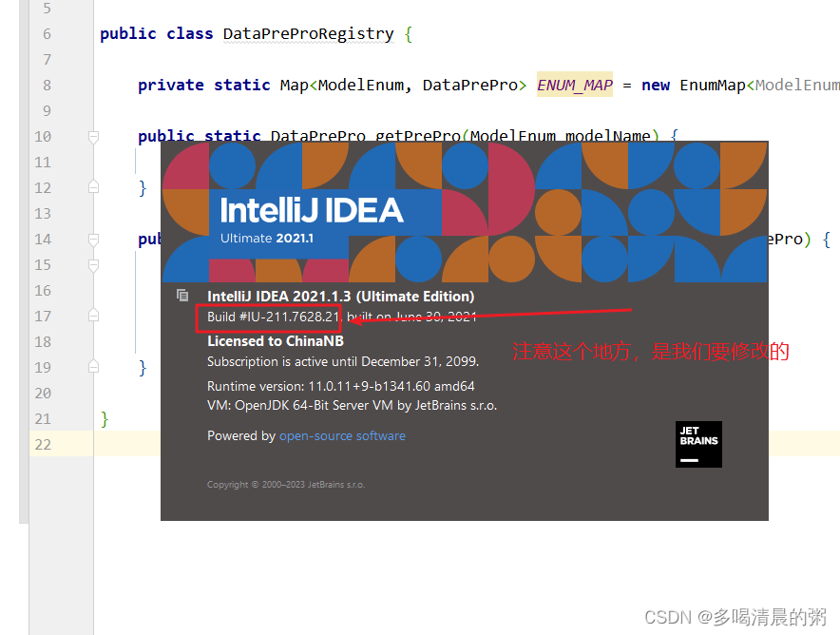Click line number 8 in the gutter
This screenshot has height=635, width=840.
click(x=48, y=86)
